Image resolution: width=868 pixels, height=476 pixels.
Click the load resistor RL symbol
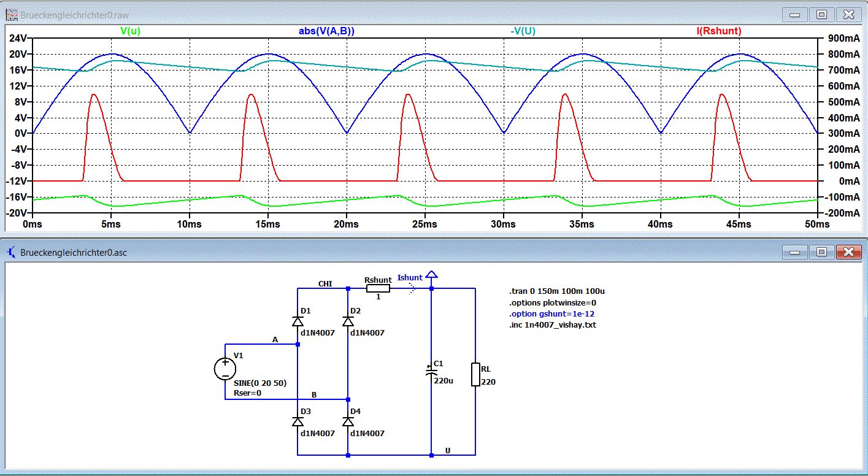[475, 375]
